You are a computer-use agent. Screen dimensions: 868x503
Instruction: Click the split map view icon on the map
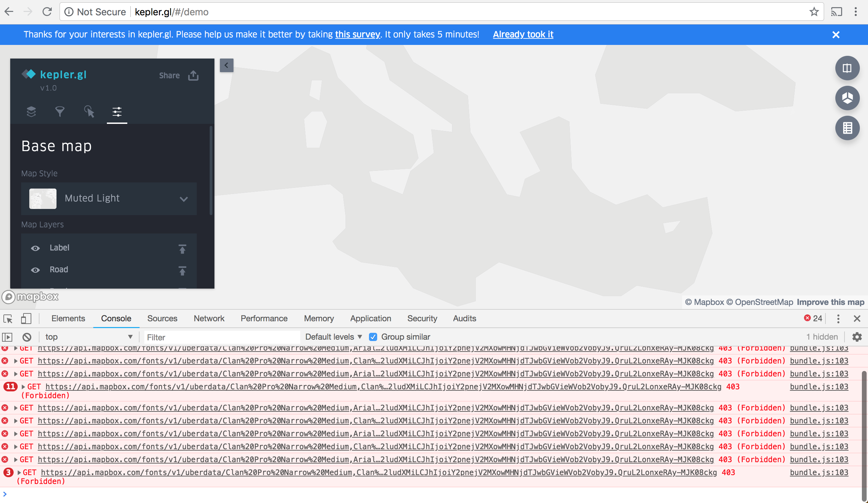[x=847, y=68]
